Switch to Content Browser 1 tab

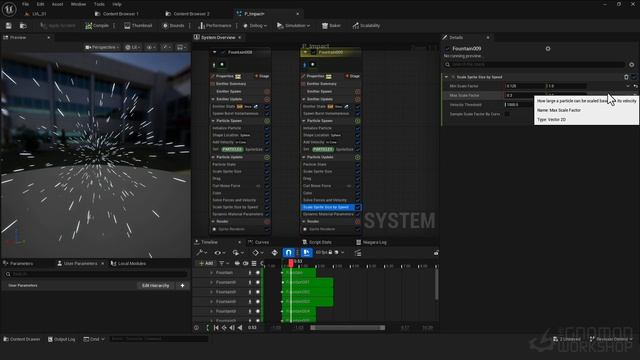pos(117,14)
